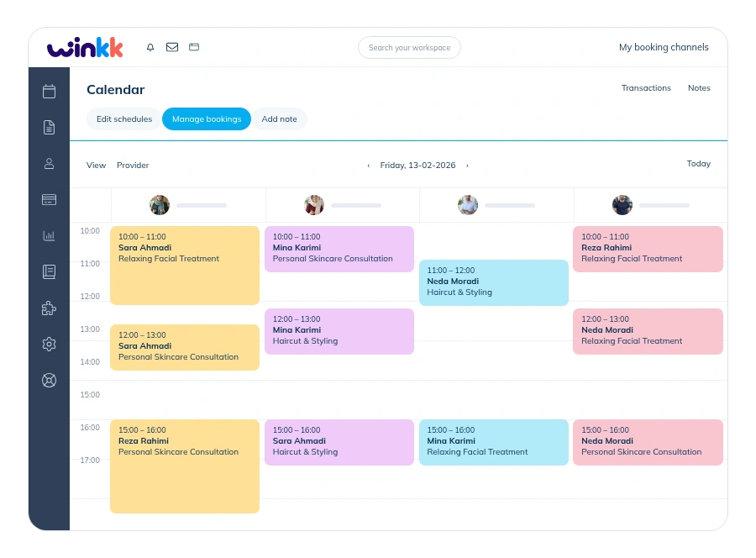Open Neda Moradi's 11:00 Haircut & Styling booking
The height and width of the screenshot is (558, 756).
494,282
